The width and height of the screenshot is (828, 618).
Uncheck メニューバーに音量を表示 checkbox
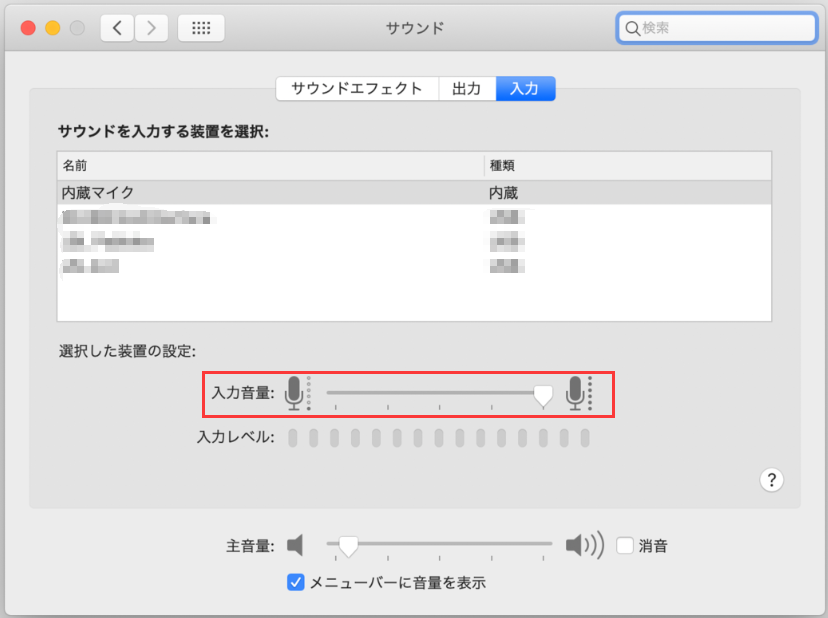[295, 582]
